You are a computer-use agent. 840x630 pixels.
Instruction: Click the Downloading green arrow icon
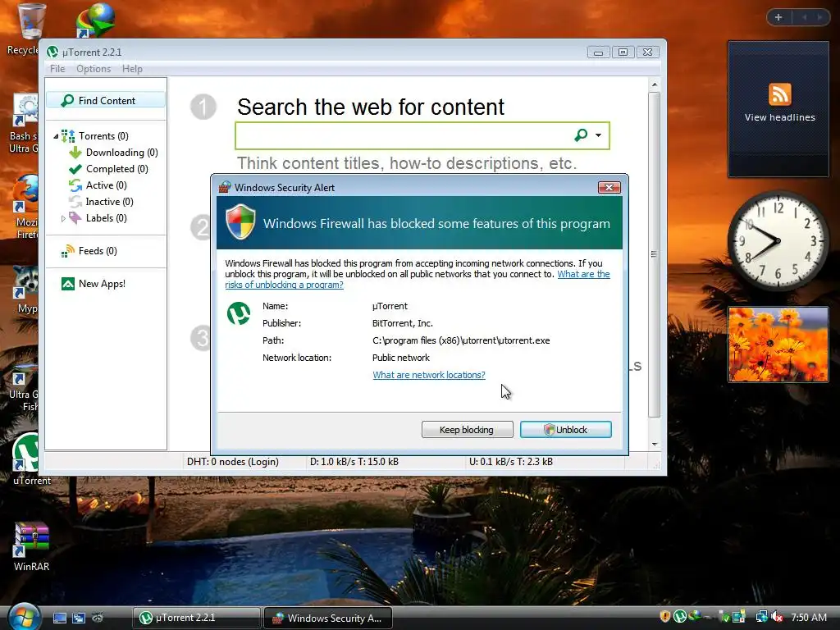[x=75, y=153]
